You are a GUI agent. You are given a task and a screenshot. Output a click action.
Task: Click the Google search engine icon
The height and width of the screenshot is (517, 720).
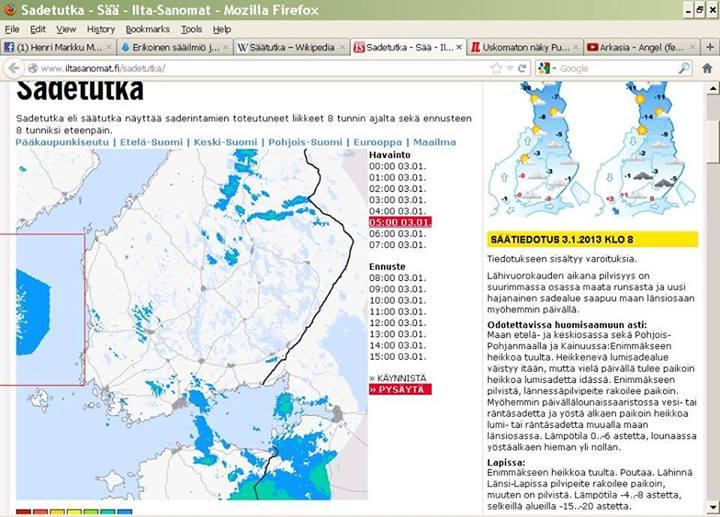click(544, 68)
